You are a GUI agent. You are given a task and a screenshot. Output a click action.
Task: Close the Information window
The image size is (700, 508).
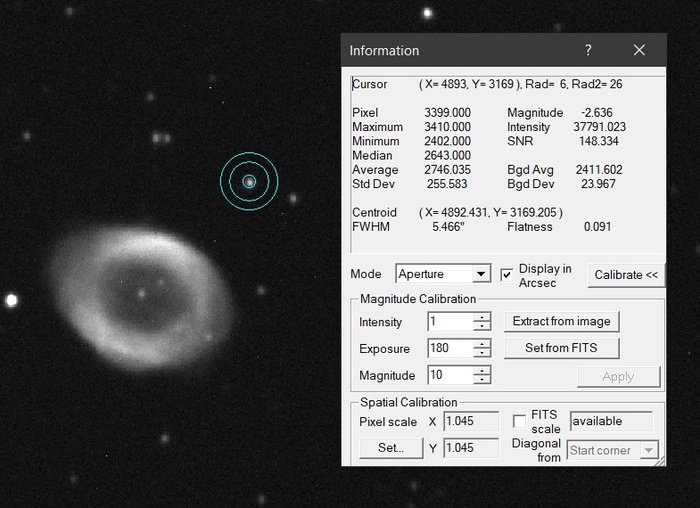point(640,50)
